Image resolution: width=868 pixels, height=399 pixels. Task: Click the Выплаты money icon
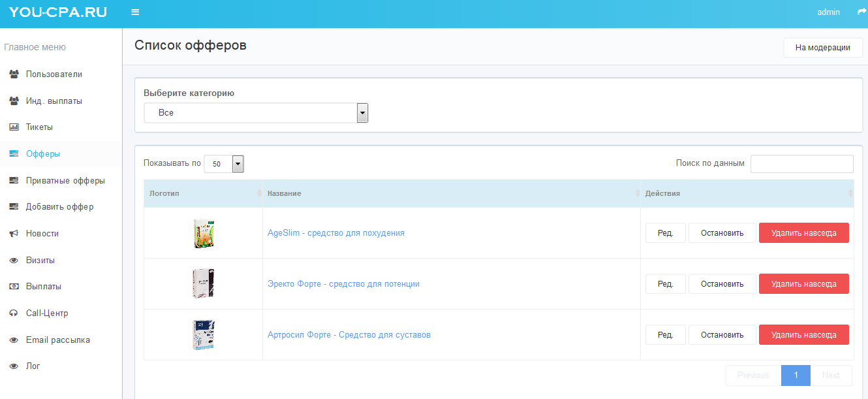click(x=14, y=287)
